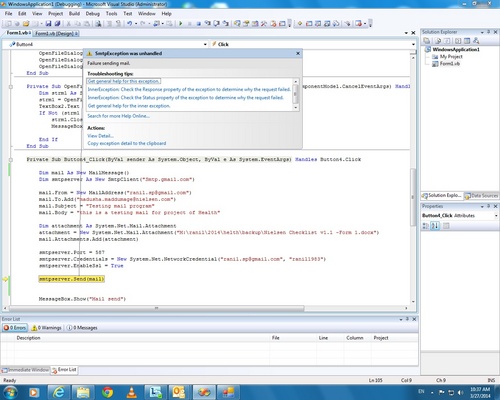Click the Break All pause icon
The image size is (500, 400).
[189, 23]
